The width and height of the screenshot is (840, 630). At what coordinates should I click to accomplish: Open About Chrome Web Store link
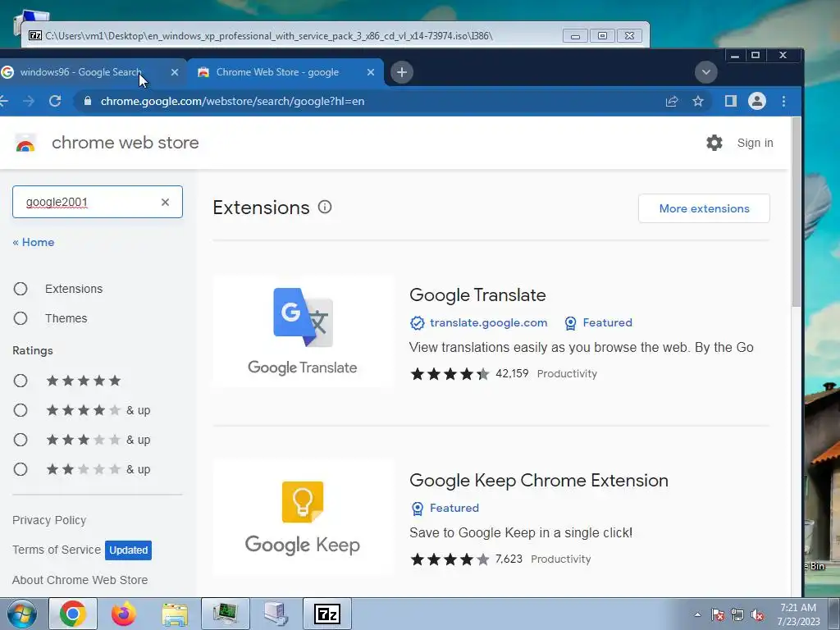pyautogui.click(x=80, y=580)
